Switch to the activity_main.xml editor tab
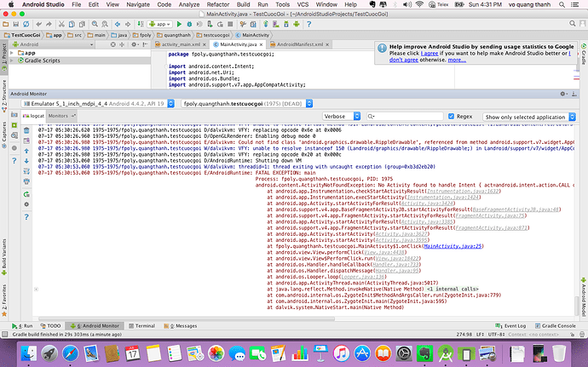The height and width of the screenshot is (367, 588). tap(181, 44)
